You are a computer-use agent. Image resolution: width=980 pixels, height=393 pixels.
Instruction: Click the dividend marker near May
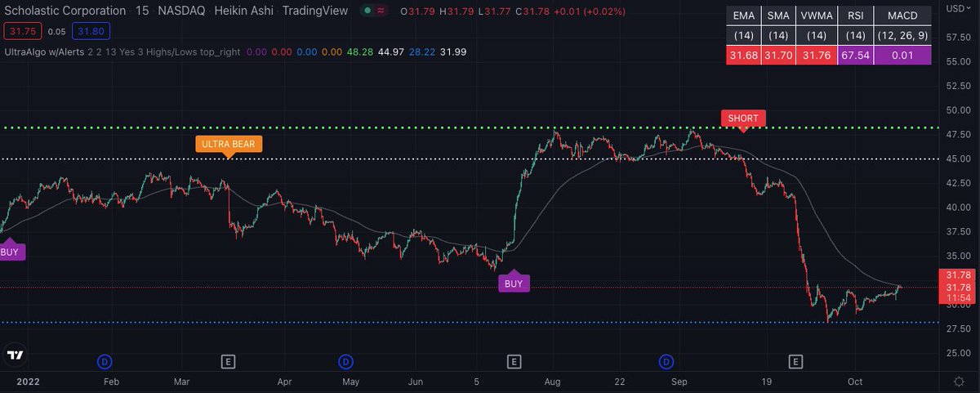(x=345, y=360)
